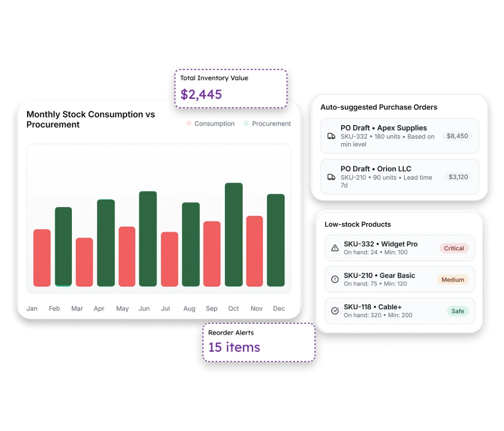Open the Reorder Alerts 15 items card
Screen dimensions: 504x431
point(258,342)
